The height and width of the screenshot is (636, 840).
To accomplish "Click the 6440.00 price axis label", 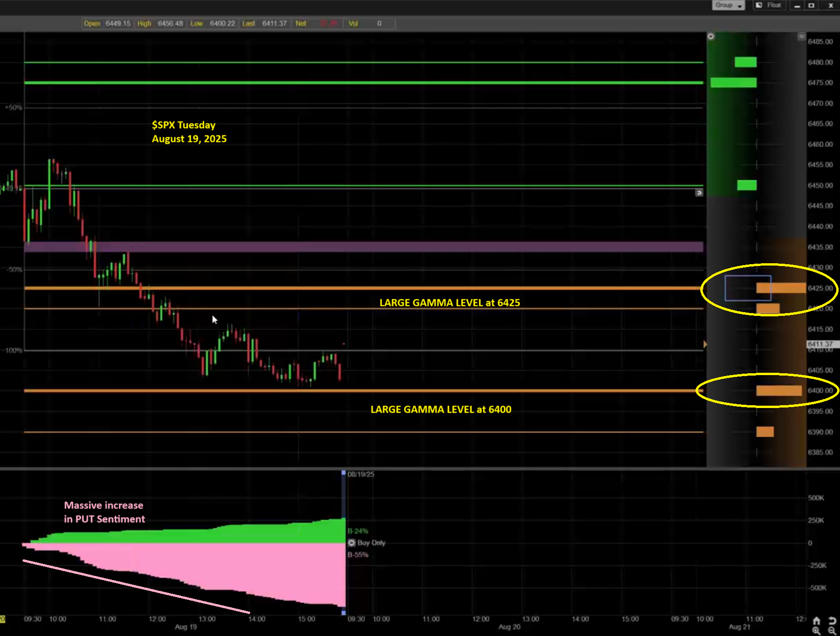I will tap(820, 227).
